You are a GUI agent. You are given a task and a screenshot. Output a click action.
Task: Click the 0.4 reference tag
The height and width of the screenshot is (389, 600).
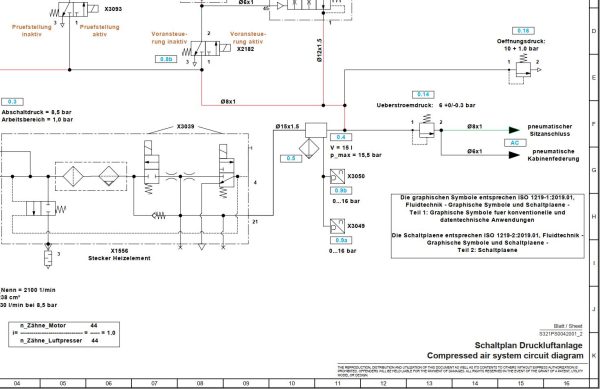pyautogui.click(x=341, y=137)
